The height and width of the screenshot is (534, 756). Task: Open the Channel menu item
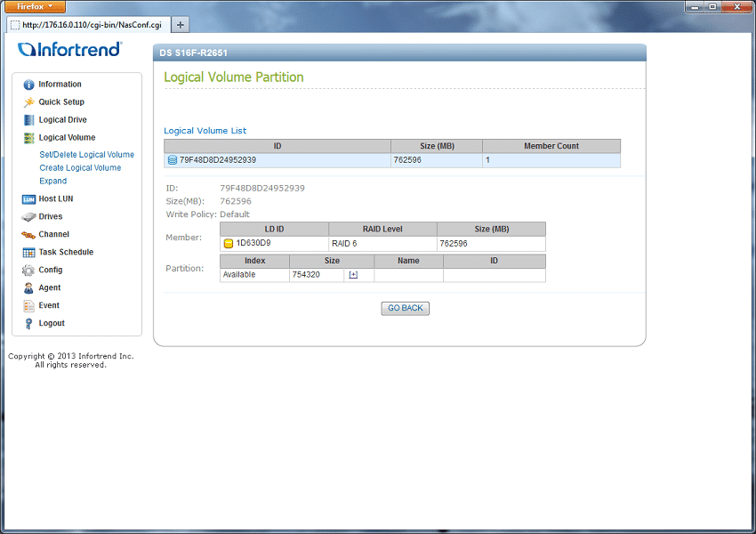pos(54,234)
